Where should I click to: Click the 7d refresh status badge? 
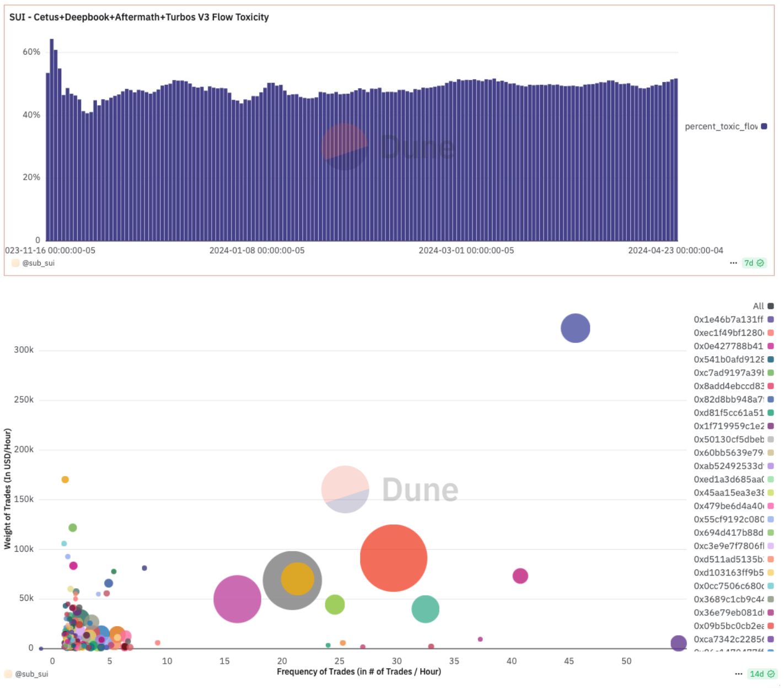click(x=754, y=263)
